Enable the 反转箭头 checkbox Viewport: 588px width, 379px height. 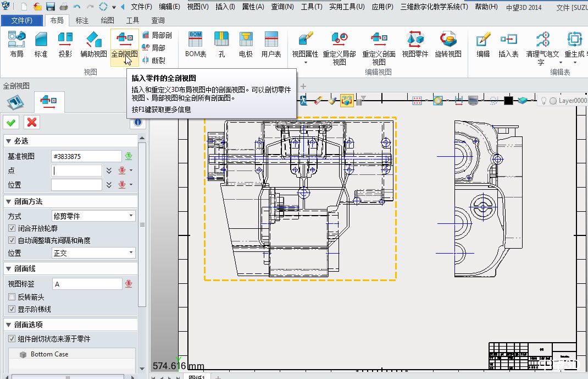point(12,297)
